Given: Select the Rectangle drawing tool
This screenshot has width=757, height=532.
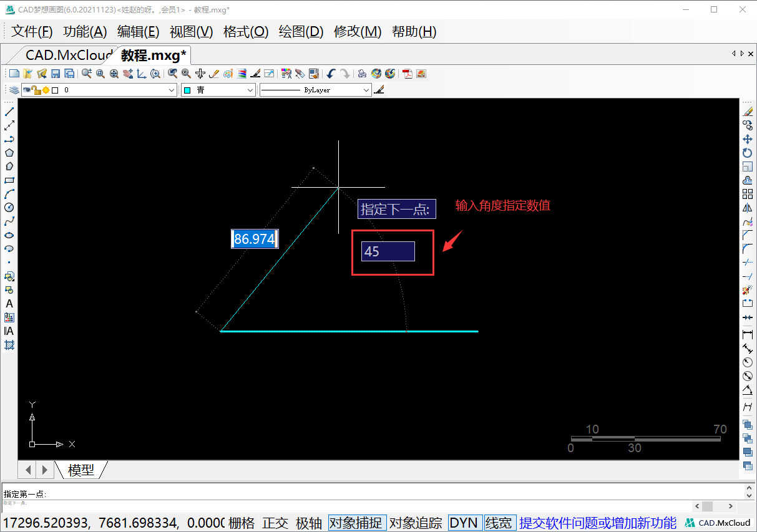Looking at the screenshot, I should click(9, 180).
